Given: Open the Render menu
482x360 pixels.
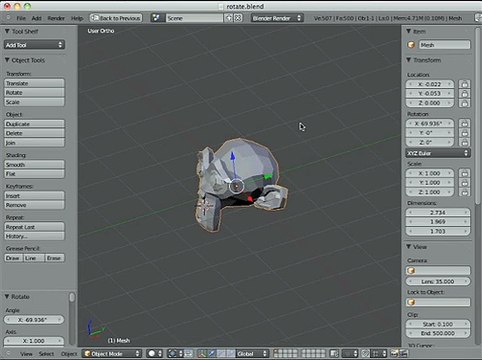Looking at the screenshot, I should tap(56, 18).
